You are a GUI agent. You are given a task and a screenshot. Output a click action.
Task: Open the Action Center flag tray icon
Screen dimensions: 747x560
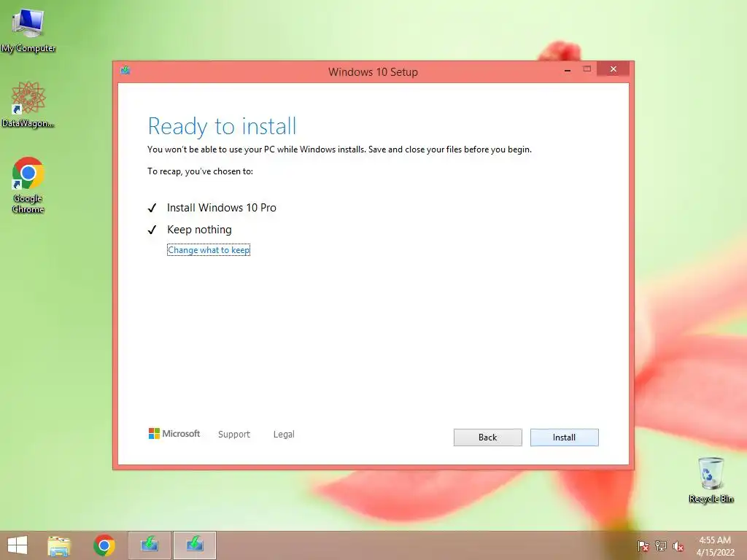click(x=643, y=545)
